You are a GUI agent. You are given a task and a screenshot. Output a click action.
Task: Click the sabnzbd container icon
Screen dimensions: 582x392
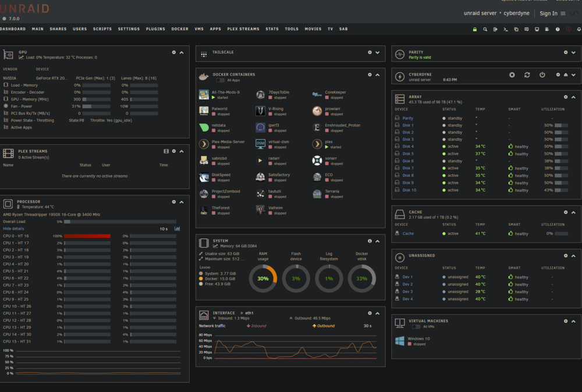204,161
